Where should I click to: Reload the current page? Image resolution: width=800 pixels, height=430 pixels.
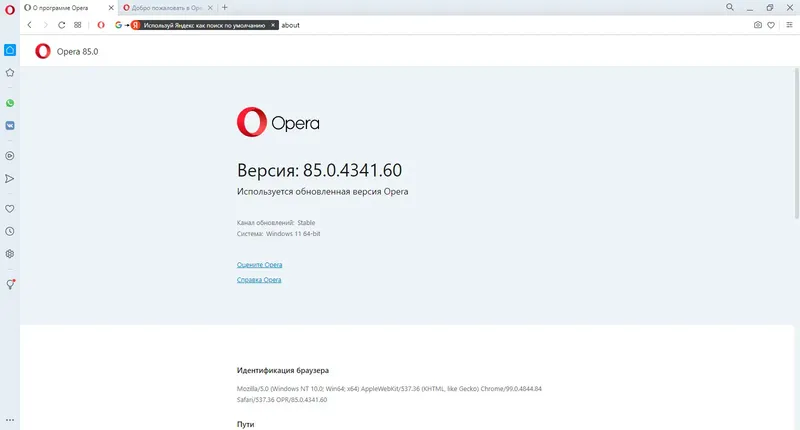[61, 25]
